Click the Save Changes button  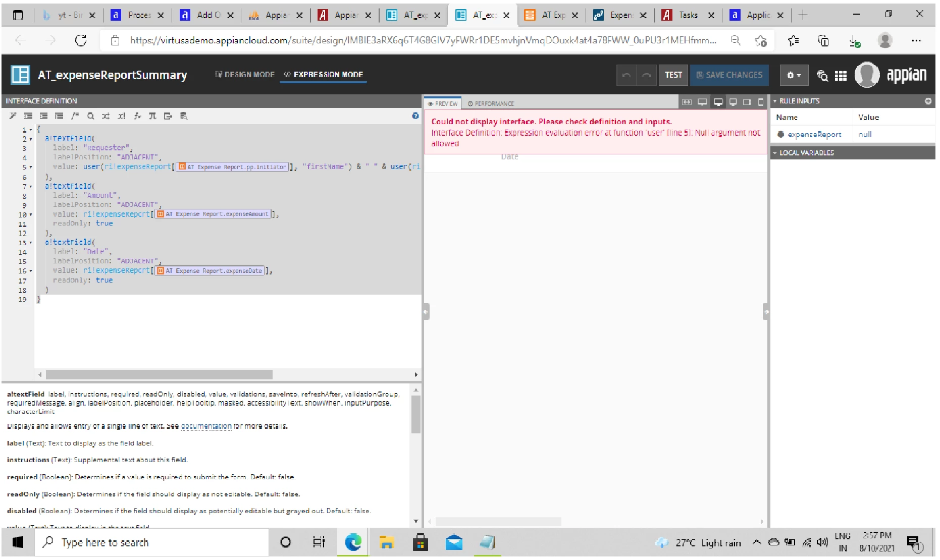point(729,75)
